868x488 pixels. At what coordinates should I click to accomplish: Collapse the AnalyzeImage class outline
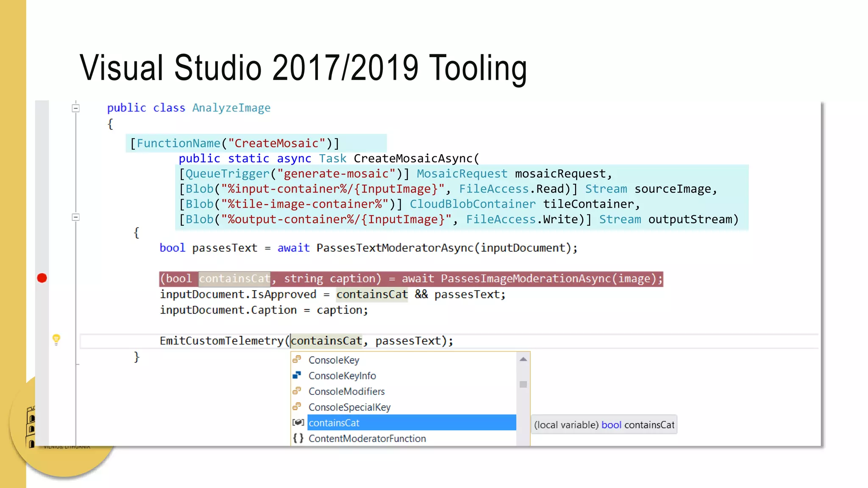[x=76, y=108]
